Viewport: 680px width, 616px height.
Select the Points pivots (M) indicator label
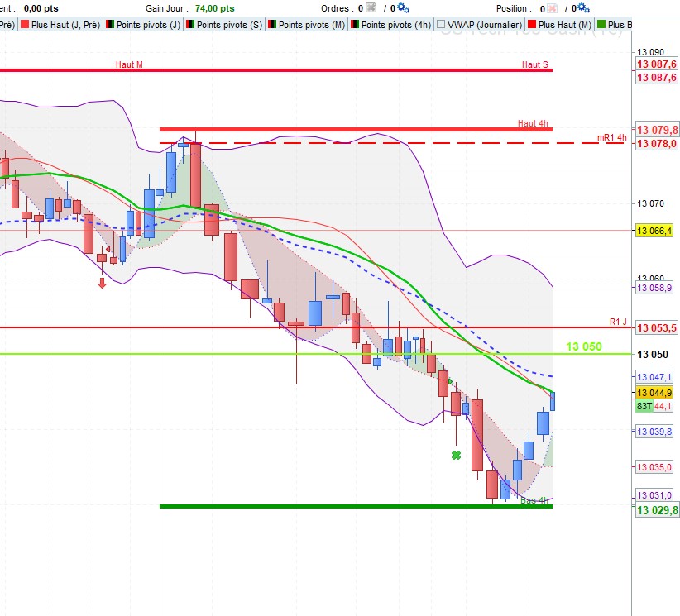tap(312, 25)
